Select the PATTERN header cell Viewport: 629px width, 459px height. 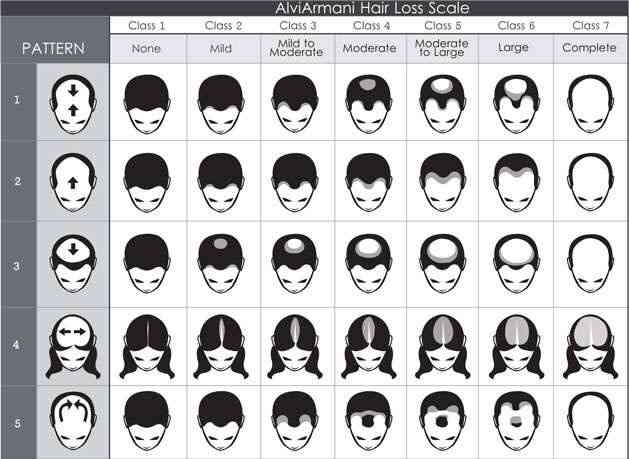[x=55, y=48]
